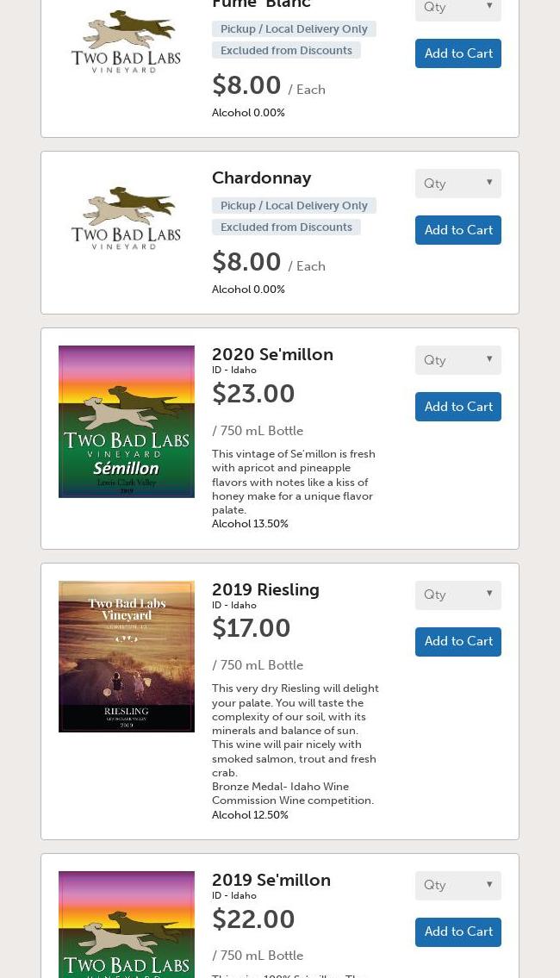This screenshot has width=560, height=978.
Task: Add the 2019 Riesling to cart
Action: click(x=458, y=641)
